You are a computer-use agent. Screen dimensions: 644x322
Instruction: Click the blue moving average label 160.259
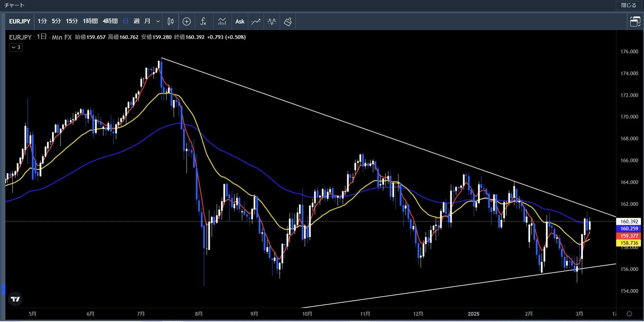(629, 228)
